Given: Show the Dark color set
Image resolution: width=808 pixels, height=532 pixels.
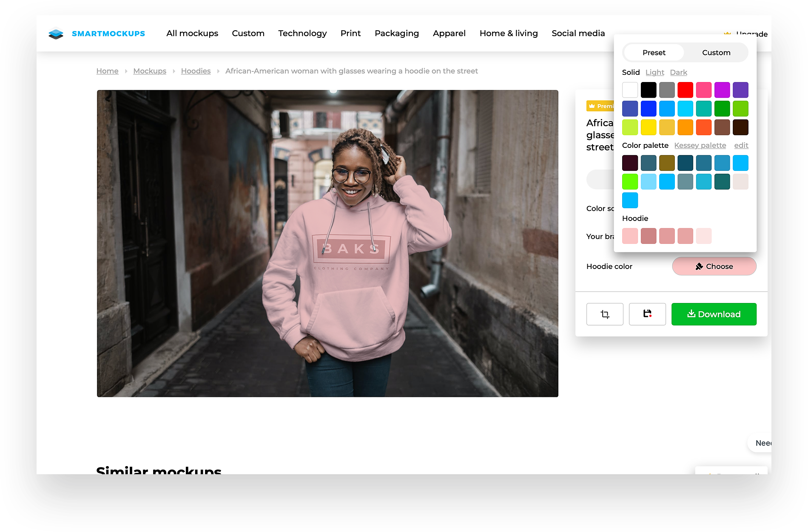Looking at the screenshot, I should point(678,73).
